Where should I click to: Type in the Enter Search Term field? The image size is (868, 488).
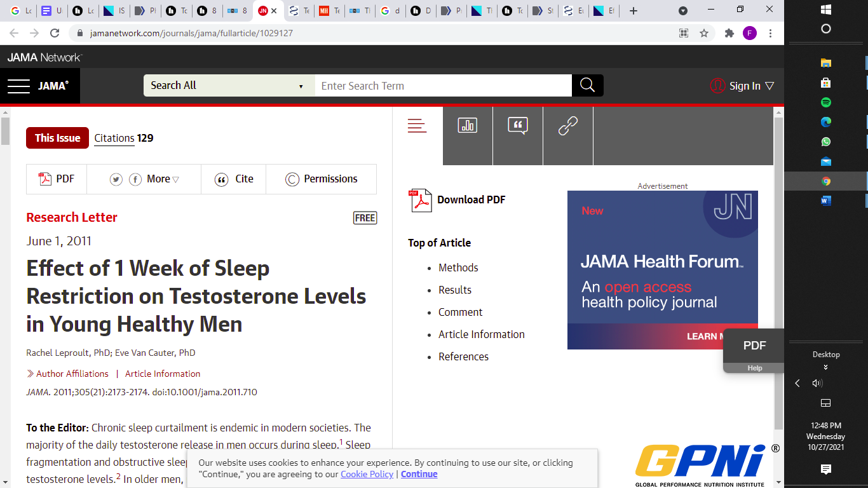pos(443,86)
